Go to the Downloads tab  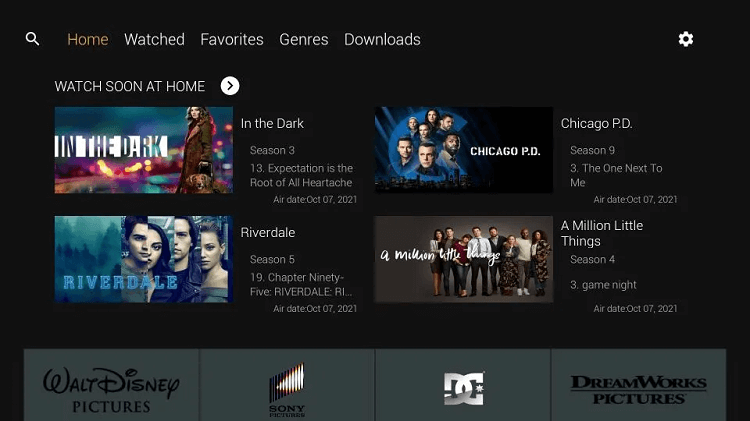pyautogui.click(x=382, y=39)
